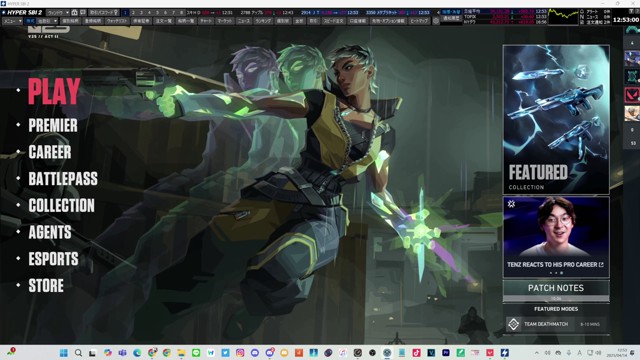The height and width of the screenshot is (360, 640).
Task: Click the index mini chart thumbnail
Action: pos(564,16)
